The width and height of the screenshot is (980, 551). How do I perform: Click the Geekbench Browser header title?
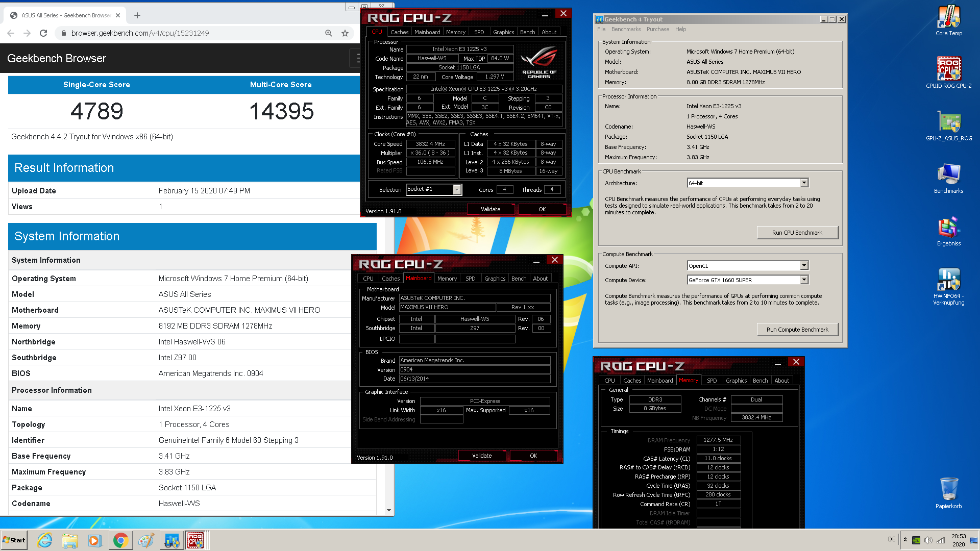(57, 59)
